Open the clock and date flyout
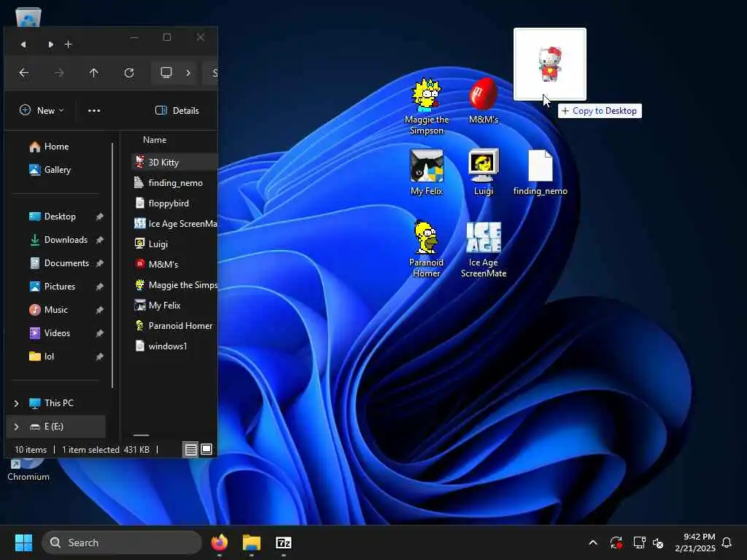Viewport: 747px width, 560px height. [x=695, y=542]
